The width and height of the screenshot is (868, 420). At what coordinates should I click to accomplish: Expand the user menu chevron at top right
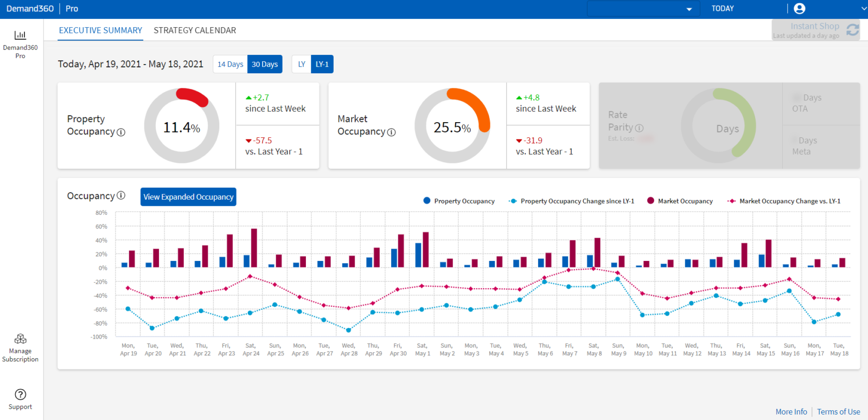tap(864, 9)
